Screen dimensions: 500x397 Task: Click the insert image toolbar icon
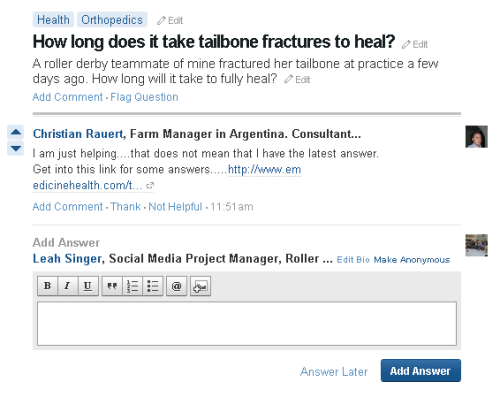[200, 286]
